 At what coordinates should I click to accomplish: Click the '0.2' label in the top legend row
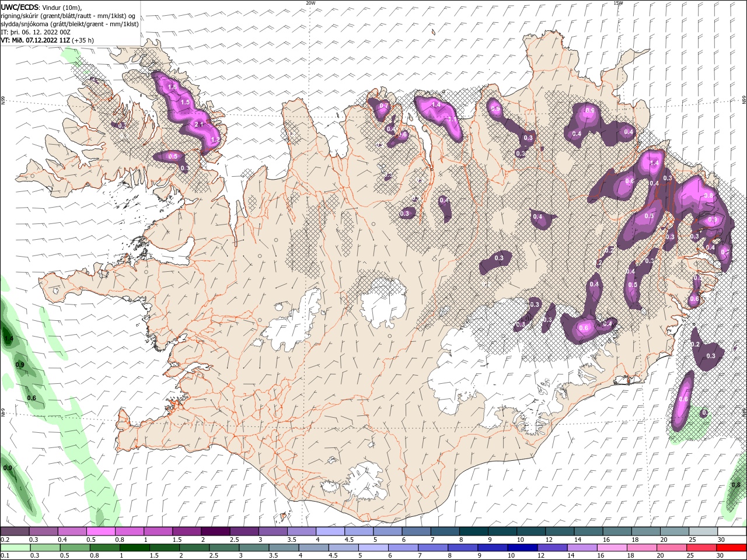[x=5, y=540]
